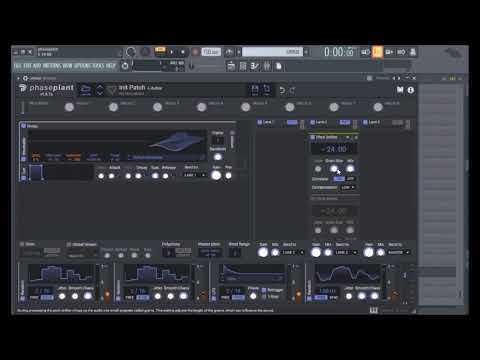Click the pitch shifter -24.00 value
The height and width of the screenshot is (360, 480).
pos(334,149)
